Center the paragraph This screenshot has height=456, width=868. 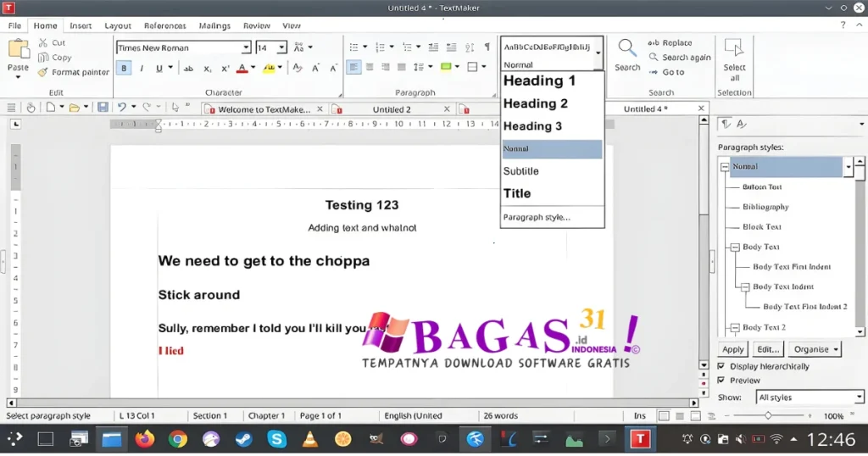(370, 67)
